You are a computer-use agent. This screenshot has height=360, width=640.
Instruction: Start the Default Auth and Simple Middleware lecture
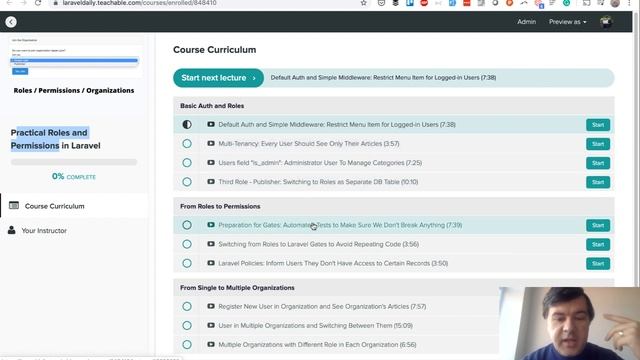coord(598,125)
